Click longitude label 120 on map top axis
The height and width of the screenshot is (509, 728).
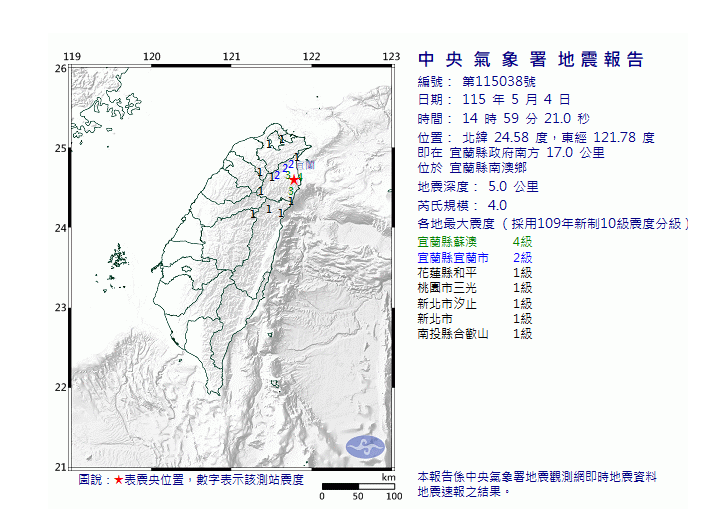(x=152, y=57)
